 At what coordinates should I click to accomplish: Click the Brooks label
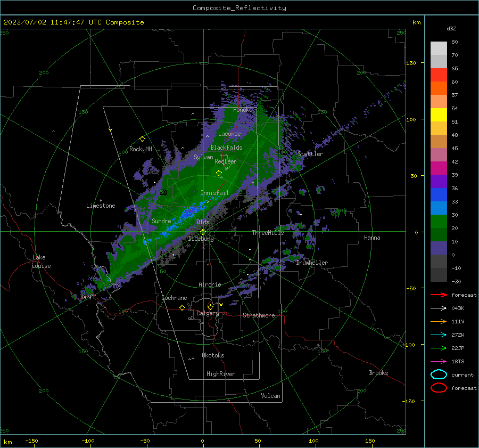coord(378,373)
